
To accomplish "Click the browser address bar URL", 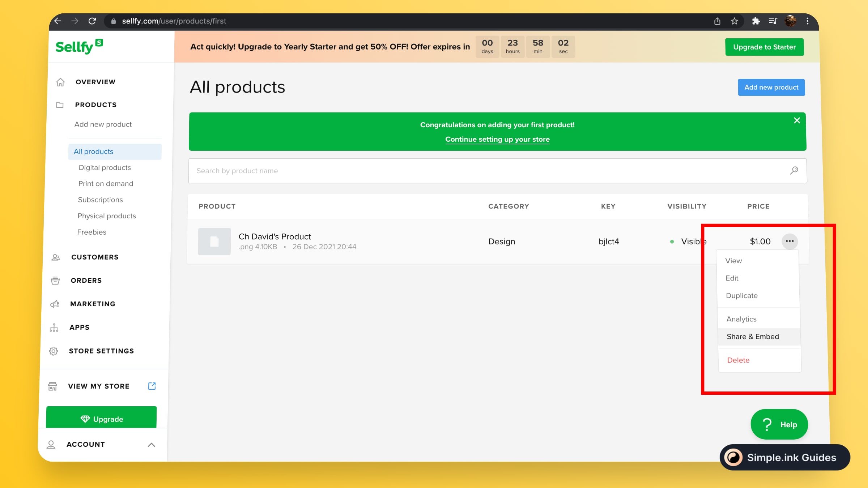I will click(174, 21).
